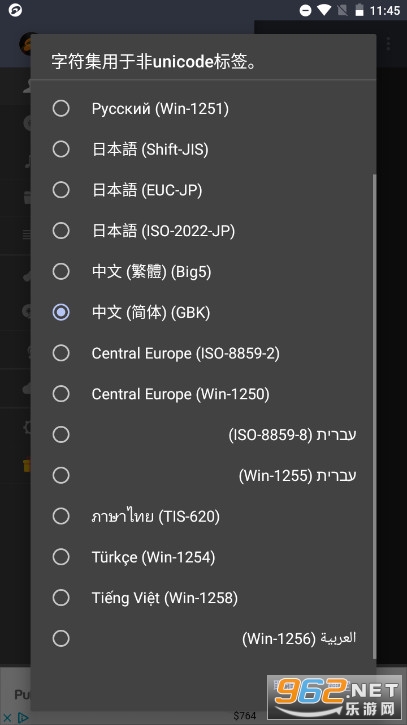407x725 pixels.
Task: Choose Central Europe (ISO-8859-2) encoding
Action: coord(204,353)
